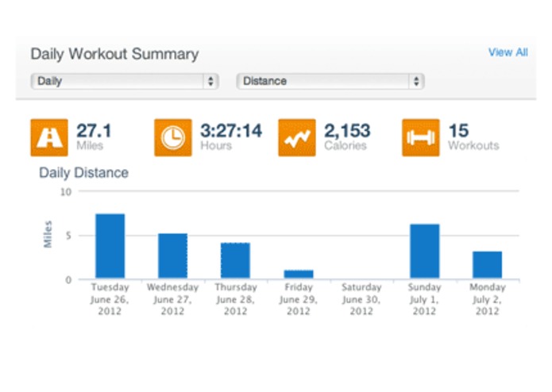Click the 10 y-axis tick label
The width and height of the screenshot is (552, 392).
click(66, 192)
